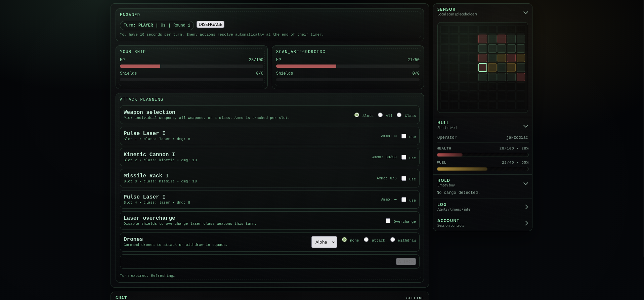The height and width of the screenshot is (300, 644).
Task: Click your ship's Shields bar
Action: click(191, 80)
